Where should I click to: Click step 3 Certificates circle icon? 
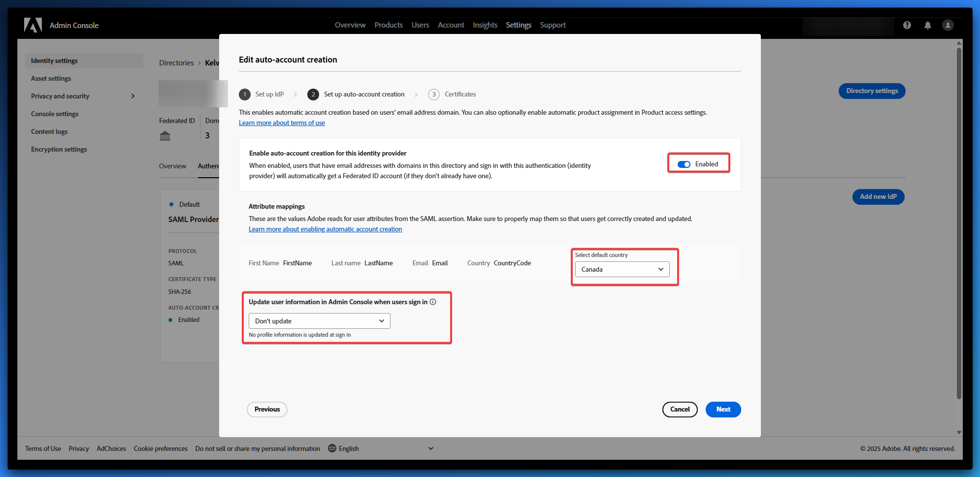click(433, 95)
